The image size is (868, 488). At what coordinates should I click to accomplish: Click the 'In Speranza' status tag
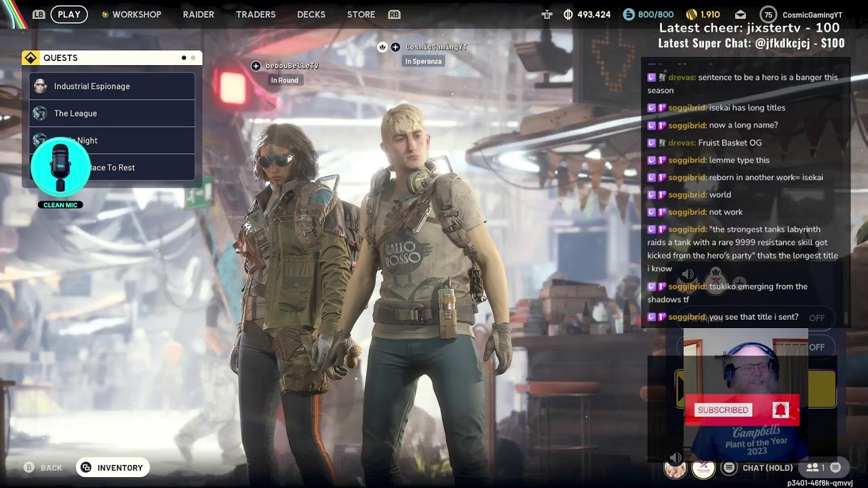point(423,61)
